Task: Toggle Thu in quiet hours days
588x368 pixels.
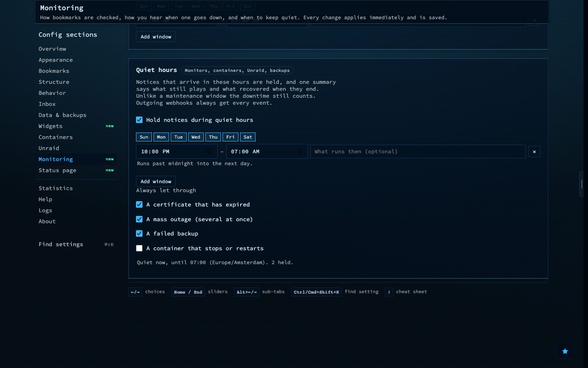Action: point(213,137)
